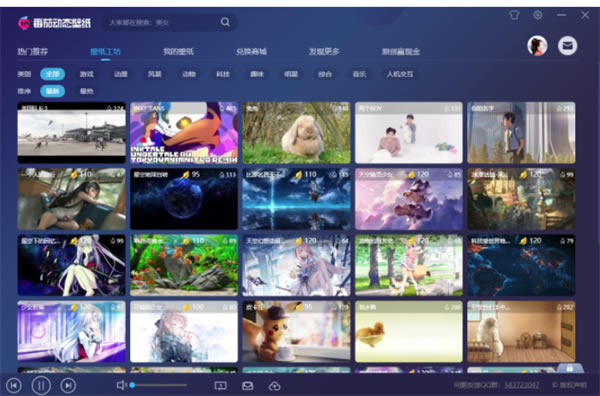Select the 游戏 category filter
The image size is (600, 396).
tap(87, 74)
